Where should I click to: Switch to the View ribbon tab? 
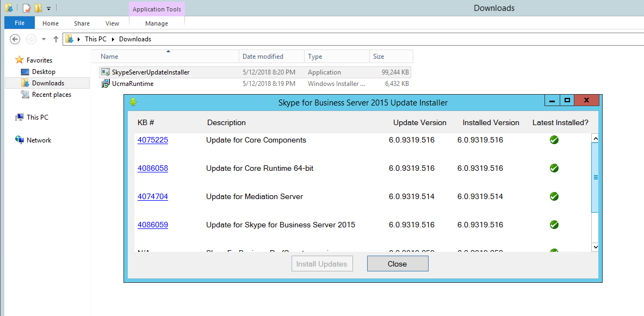[112, 23]
